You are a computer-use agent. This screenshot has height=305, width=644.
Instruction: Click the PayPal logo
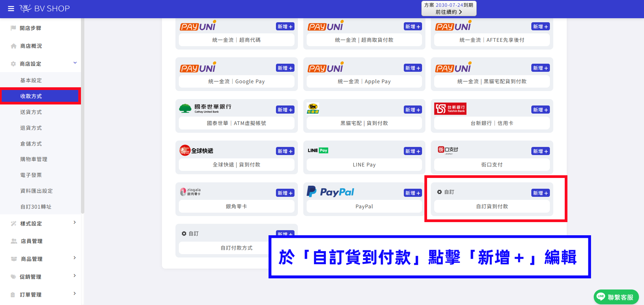pos(330,192)
